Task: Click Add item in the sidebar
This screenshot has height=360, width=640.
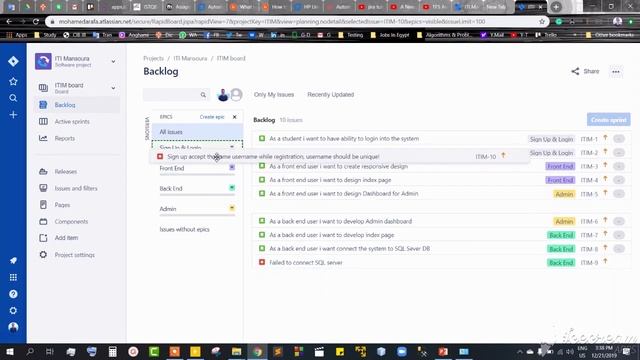Action: point(78,238)
